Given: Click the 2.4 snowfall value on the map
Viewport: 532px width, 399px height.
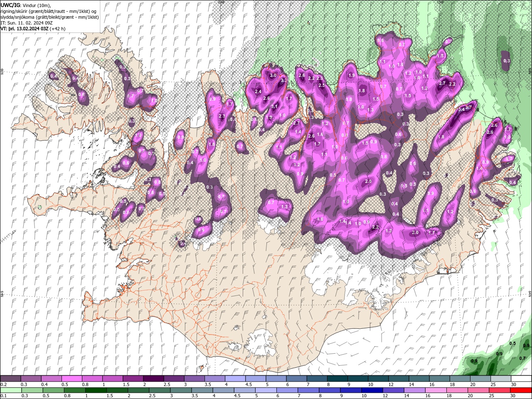Looking at the screenshot, I should (x=258, y=91).
